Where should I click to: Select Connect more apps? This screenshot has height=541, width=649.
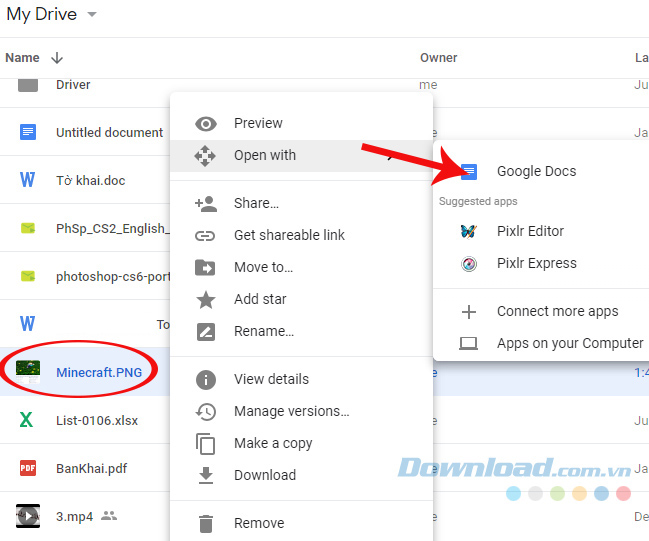pyautogui.click(x=541, y=312)
